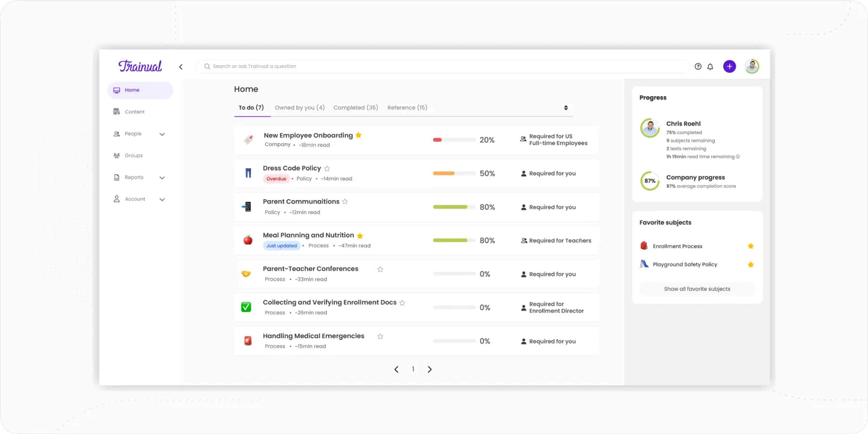Switch to the Completed (35) tab
This screenshot has width=868, height=434.
click(x=356, y=108)
